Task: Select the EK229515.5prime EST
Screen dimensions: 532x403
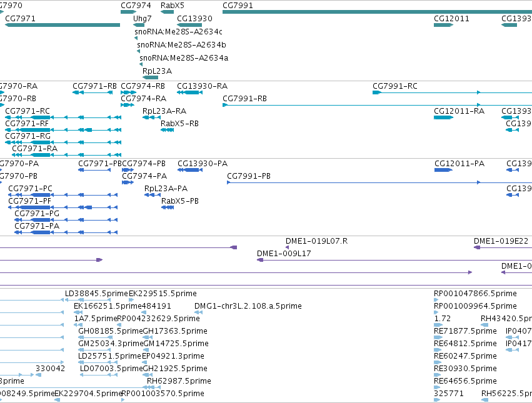Action: (x=131, y=300)
